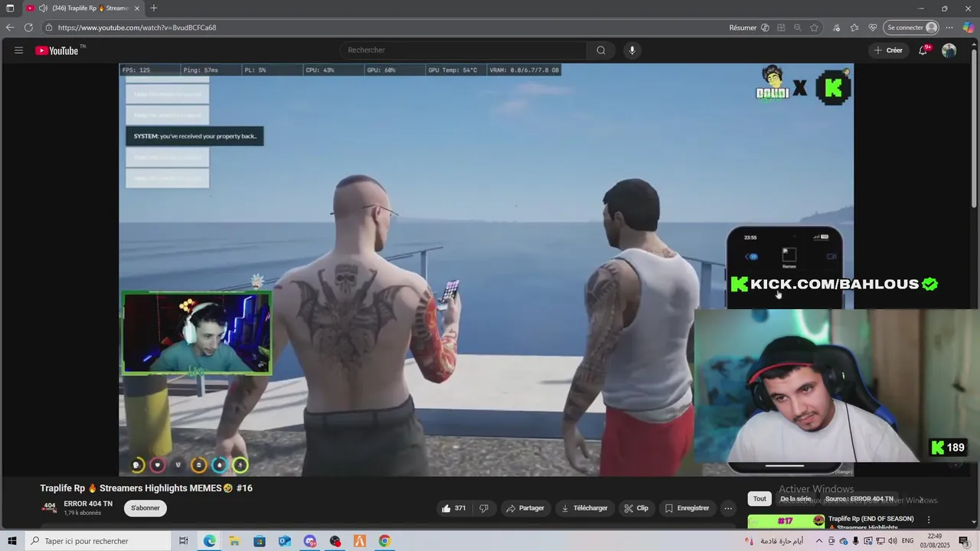980x551 pixels.
Task: Select the Tout filter chip
Action: [x=759, y=499]
